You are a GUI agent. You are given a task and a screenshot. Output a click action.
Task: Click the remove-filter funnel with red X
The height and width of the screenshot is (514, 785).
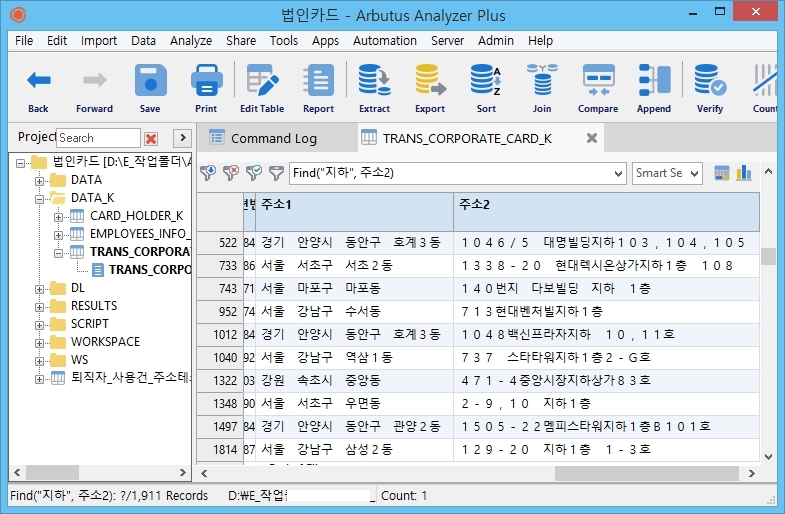231,173
